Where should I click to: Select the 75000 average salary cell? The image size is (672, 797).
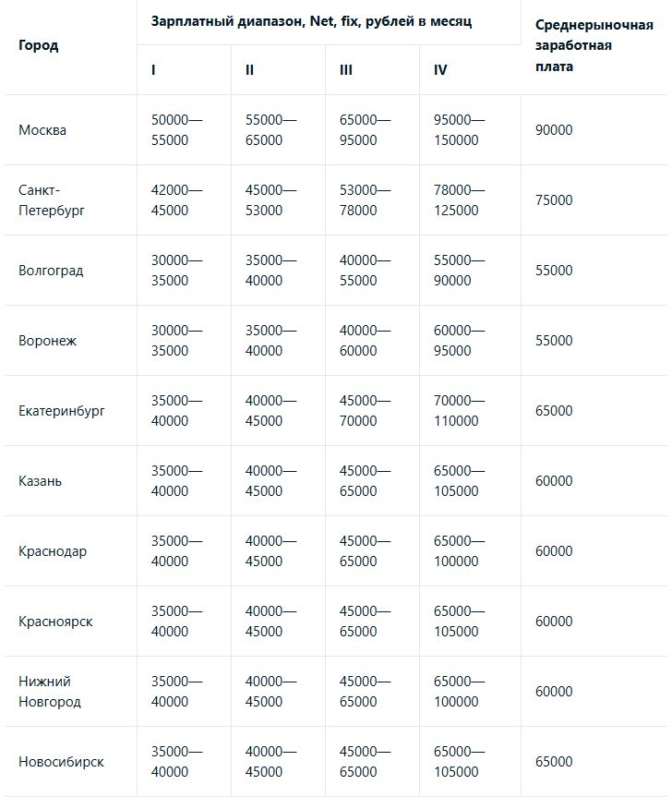554,200
